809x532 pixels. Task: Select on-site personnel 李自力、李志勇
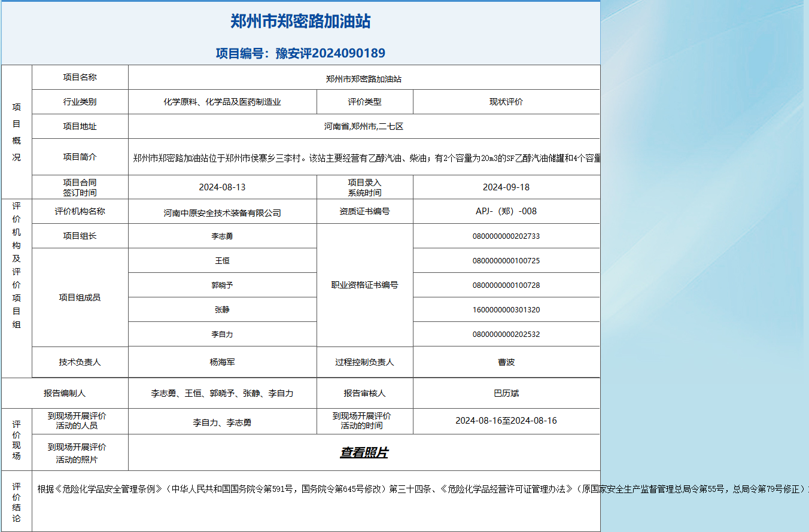(222, 422)
